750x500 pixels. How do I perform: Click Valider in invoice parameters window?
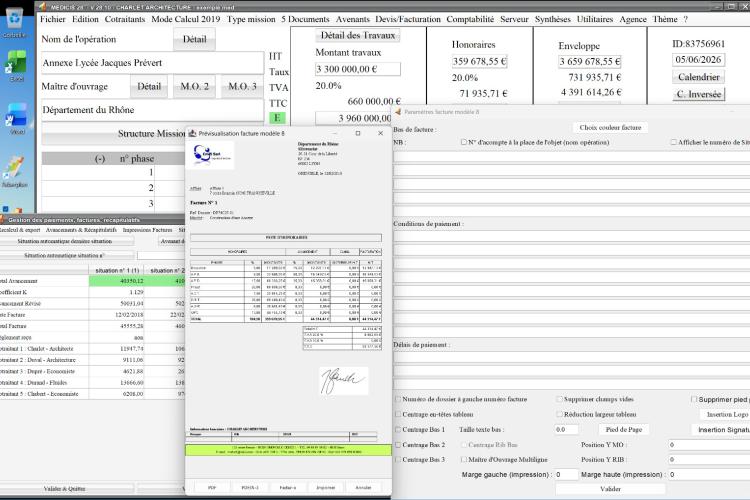[x=610, y=489]
